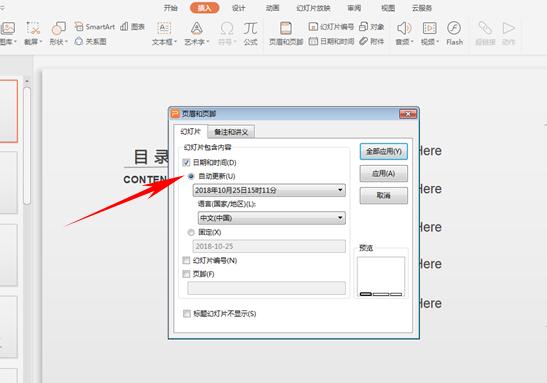Click the 艺术字 word art icon
The width and height of the screenshot is (547, 383).
[197, 29]
